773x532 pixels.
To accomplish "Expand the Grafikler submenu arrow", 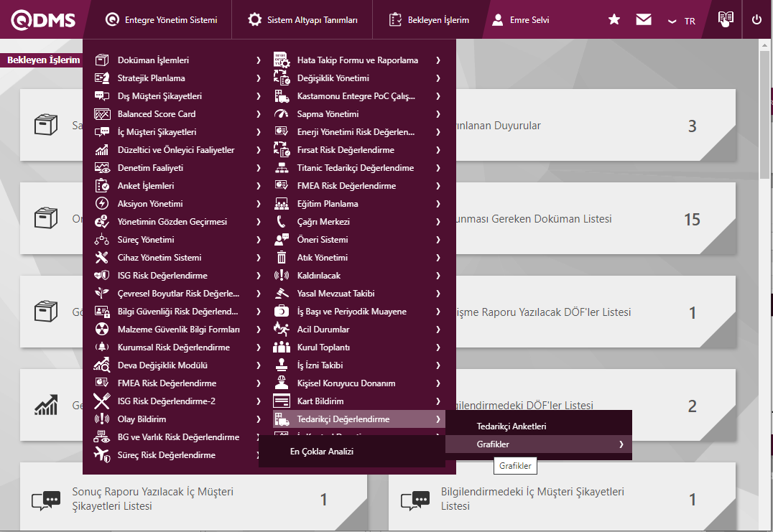I will 621,444.
